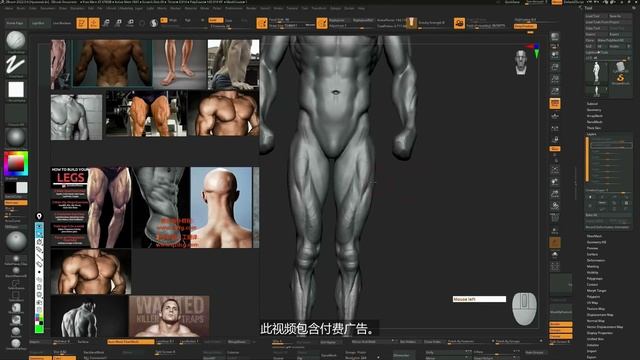
Task: Expand the Deformation subpalette
Action: [x=596, y=260]
